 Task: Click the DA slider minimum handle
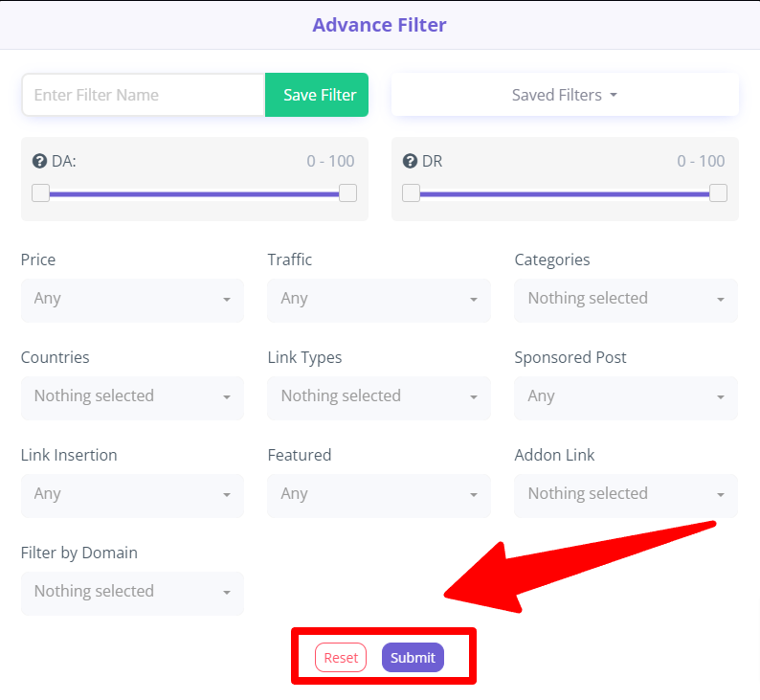[41, 192]
